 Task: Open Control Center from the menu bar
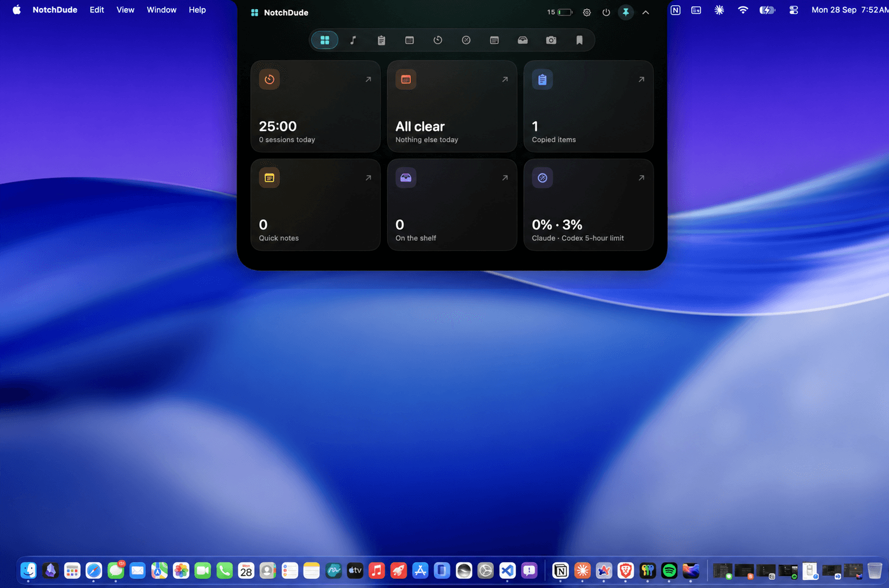coord(794,10)
